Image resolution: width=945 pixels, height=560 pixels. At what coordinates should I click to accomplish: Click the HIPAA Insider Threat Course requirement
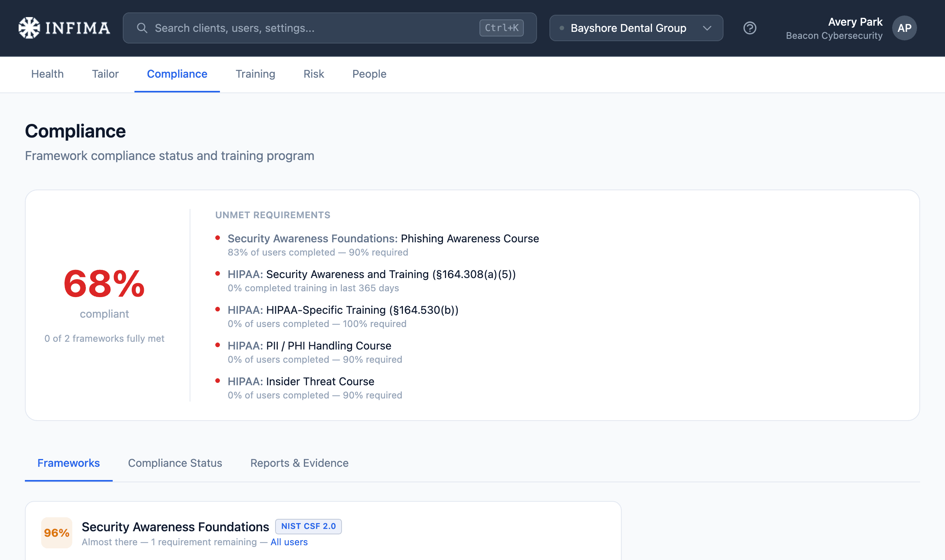(x=301, y=381)
